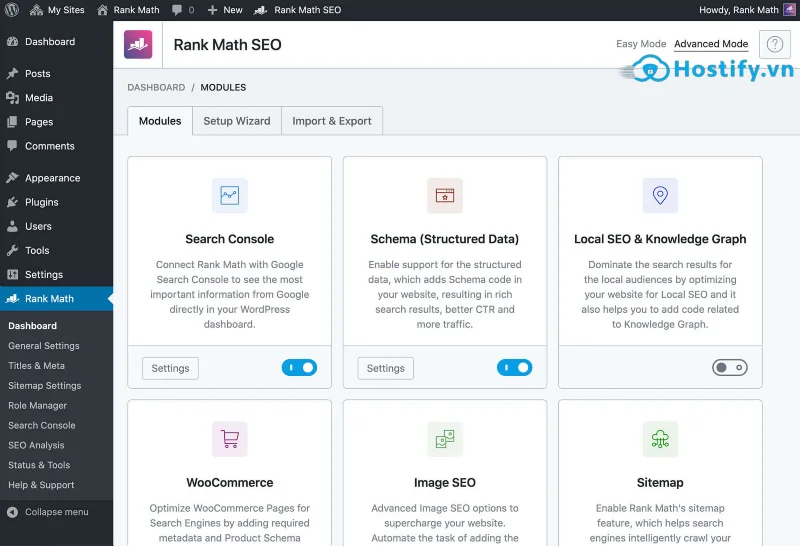The image size is (800, 546).
Task: Click the Appearance brush icon
Action: coord(12,178)
